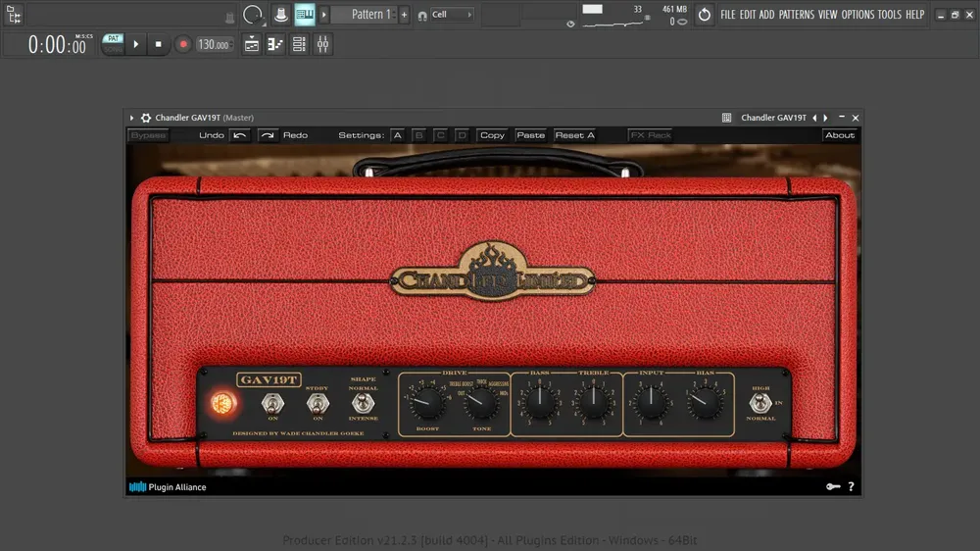Click the Drive TONE knob
This screenshot has height=551, width=980.
coord(481,403)
